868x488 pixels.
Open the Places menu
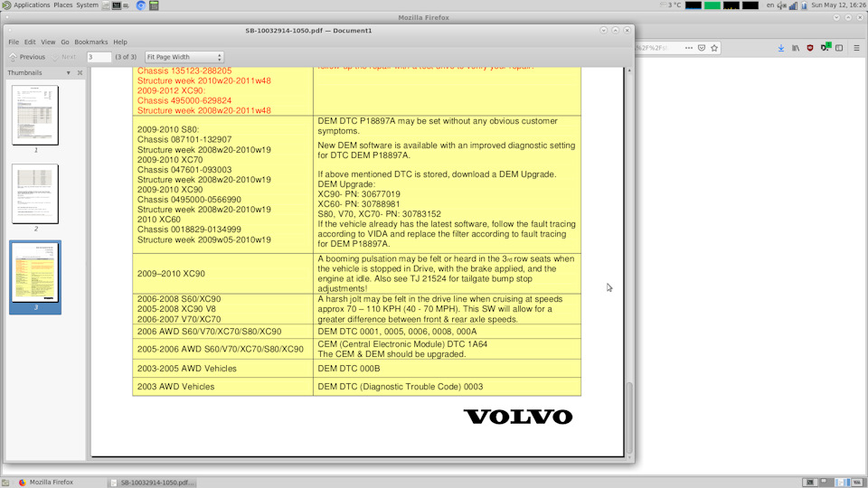pyautogui.click(x=62, y=5)
